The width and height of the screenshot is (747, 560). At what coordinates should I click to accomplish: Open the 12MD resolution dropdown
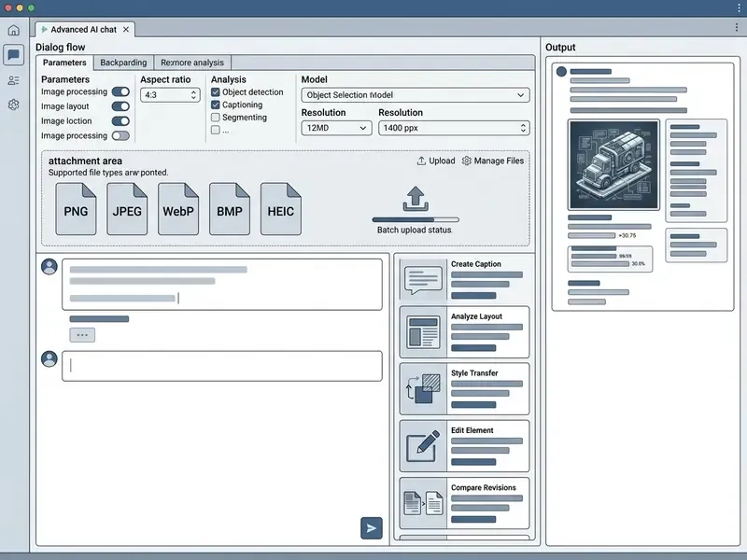336,128
